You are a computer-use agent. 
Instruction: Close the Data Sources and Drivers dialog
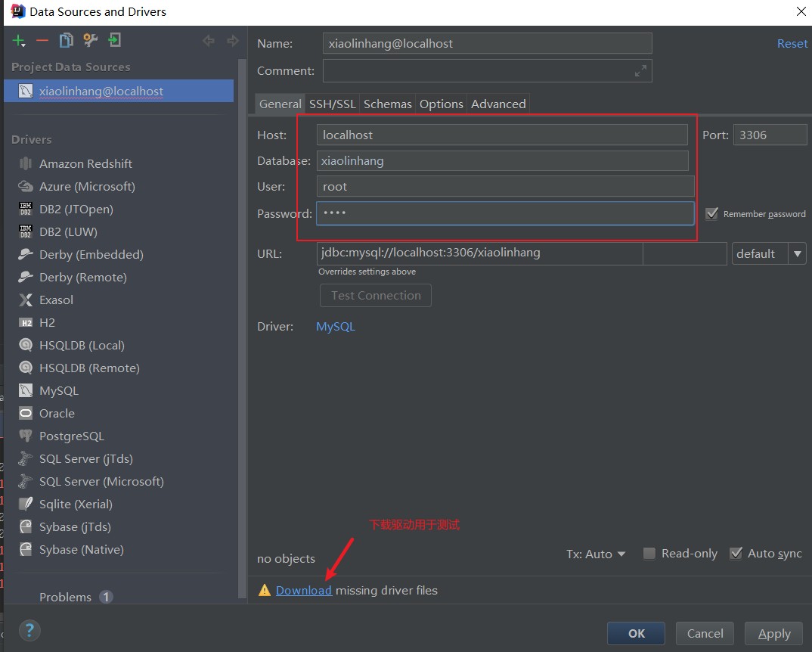pyautogui.click(x=801, y=11)
